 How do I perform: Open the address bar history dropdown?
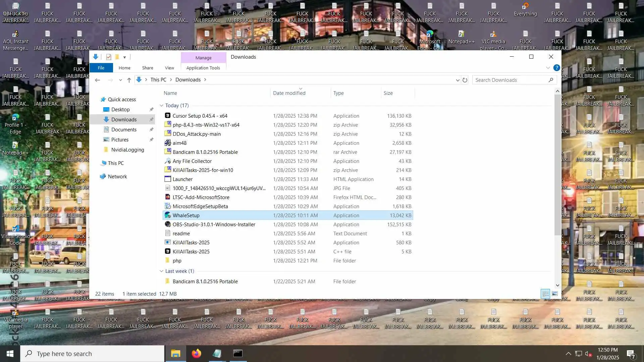click(x=458, y=80)
